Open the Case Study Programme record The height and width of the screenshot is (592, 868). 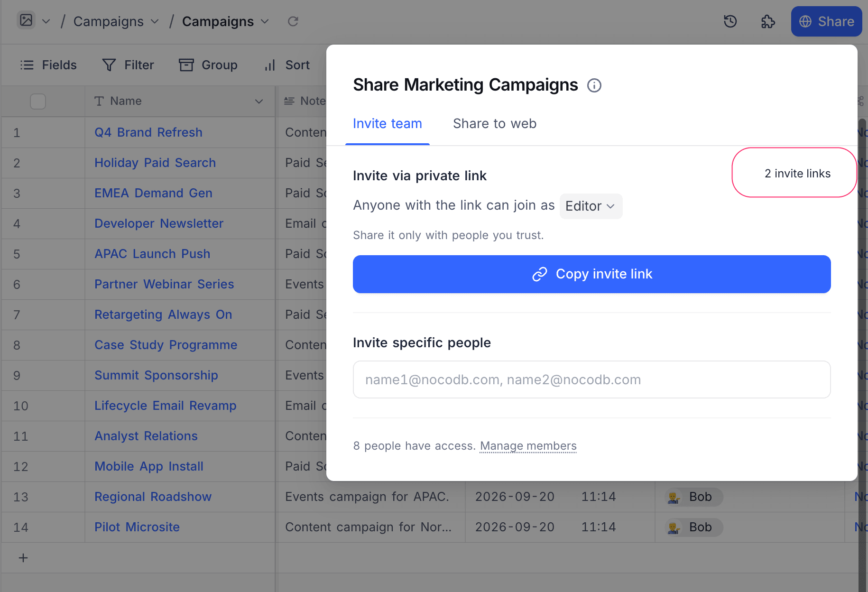166,345
